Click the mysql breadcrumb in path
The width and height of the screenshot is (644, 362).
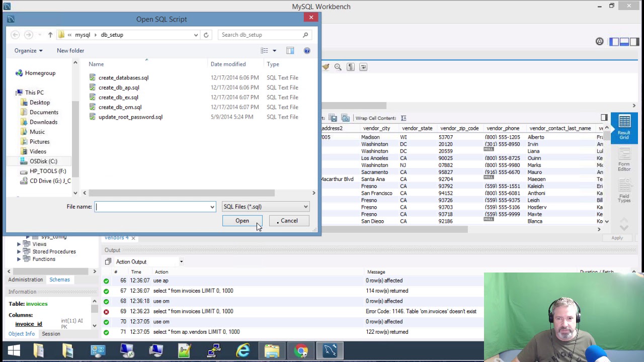point(83,35)
